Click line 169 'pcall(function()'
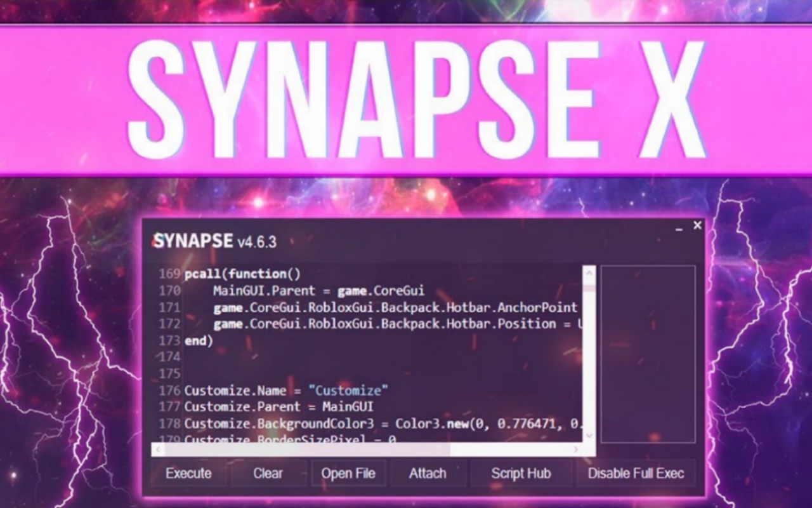 click(243, 274)
